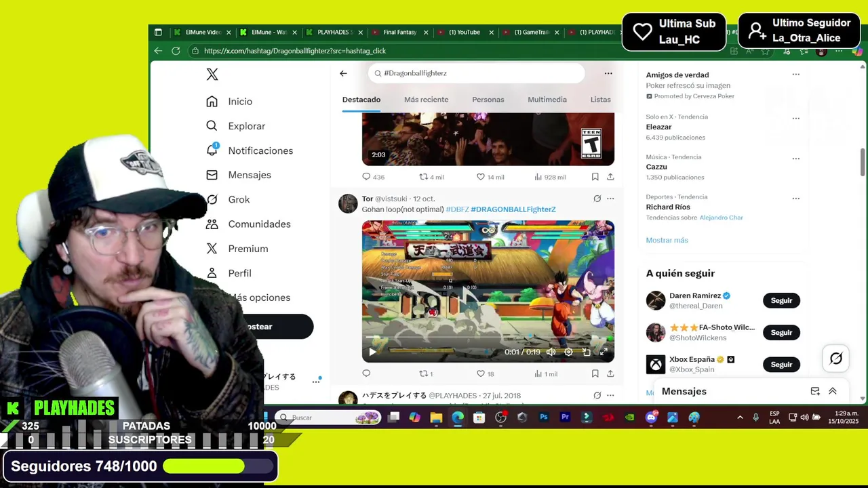This screenshot has height=488, width=868.
Task: Refresh the browser page
Action: tap(176, 51)
